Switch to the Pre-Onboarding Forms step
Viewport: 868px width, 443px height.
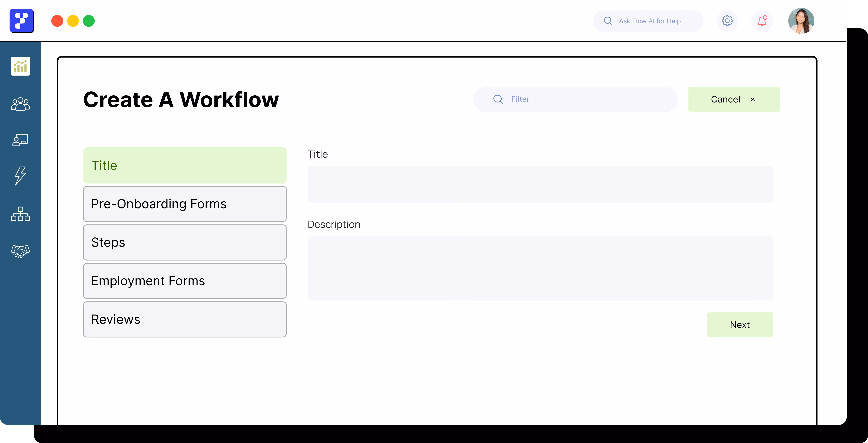[185, 204]
